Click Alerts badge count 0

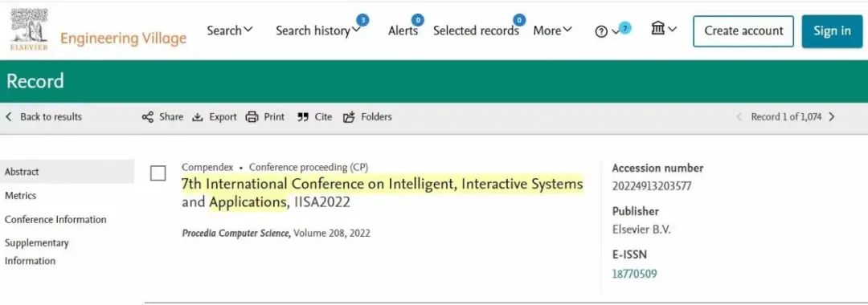(x=418, y=20)
